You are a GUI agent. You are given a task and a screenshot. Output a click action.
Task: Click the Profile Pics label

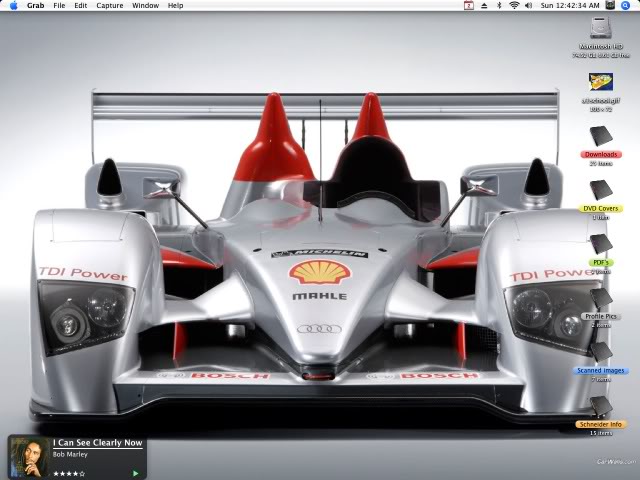pos(601,316)
